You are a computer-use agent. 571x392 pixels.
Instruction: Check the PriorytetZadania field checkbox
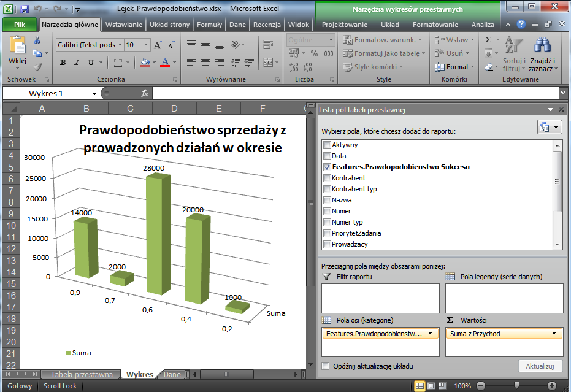pos(327,234)
